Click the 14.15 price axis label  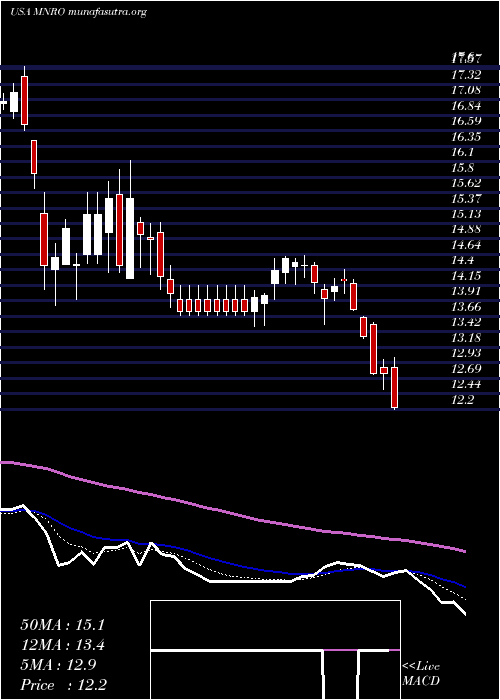(466, 276)
